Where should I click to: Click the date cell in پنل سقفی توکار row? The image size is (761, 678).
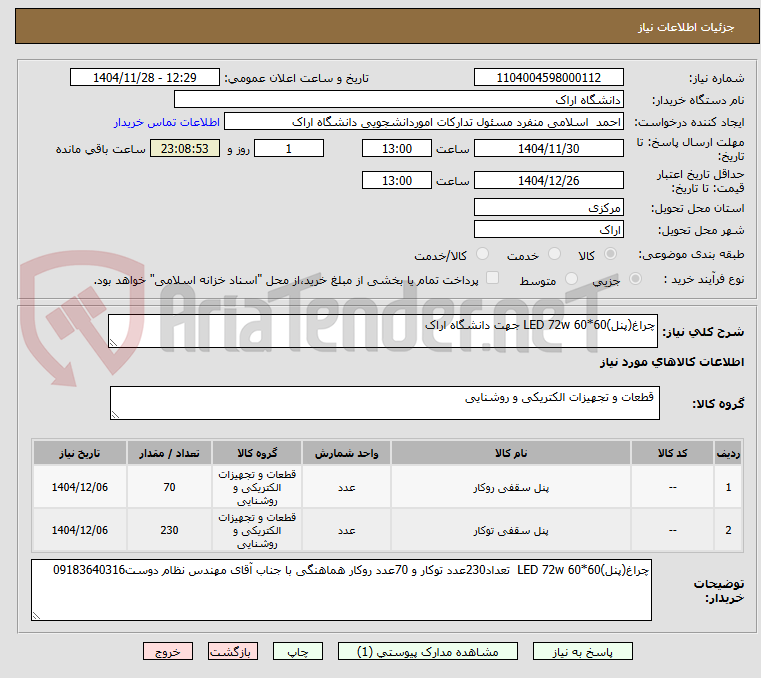pos(80,530)
